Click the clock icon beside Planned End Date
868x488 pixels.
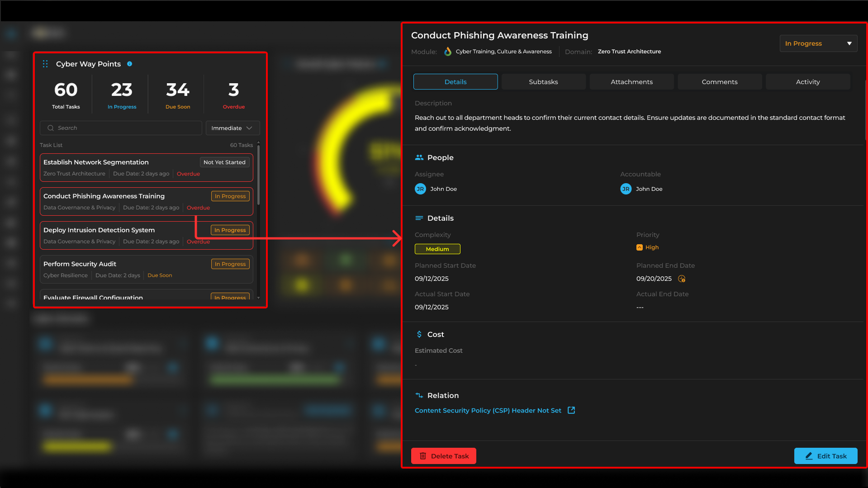pyautogui.click(x=682, y=279)
